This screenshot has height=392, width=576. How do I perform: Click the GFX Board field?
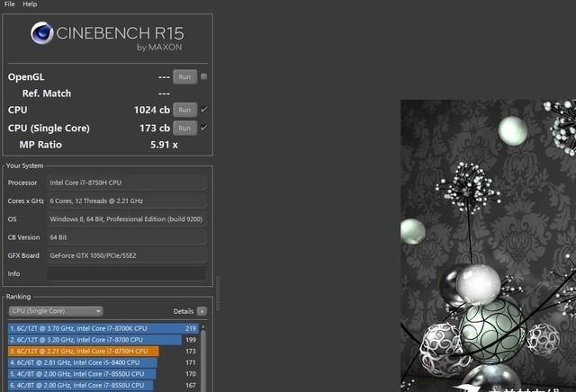(128, 255)
